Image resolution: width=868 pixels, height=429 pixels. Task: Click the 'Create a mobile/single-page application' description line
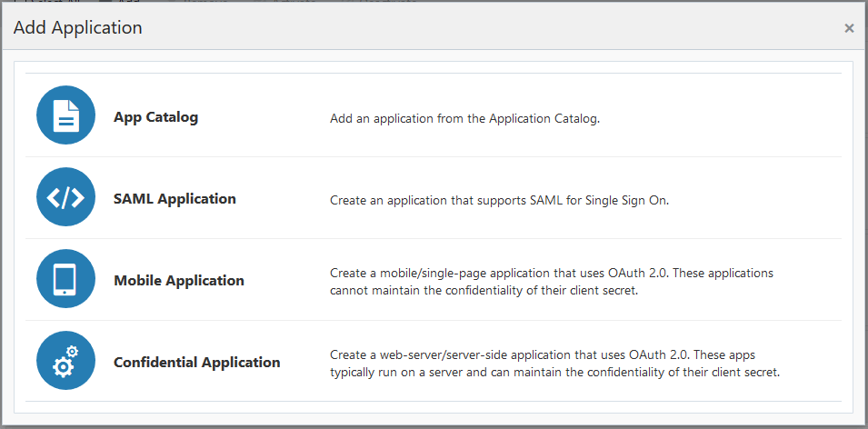(x=551, y=273)
